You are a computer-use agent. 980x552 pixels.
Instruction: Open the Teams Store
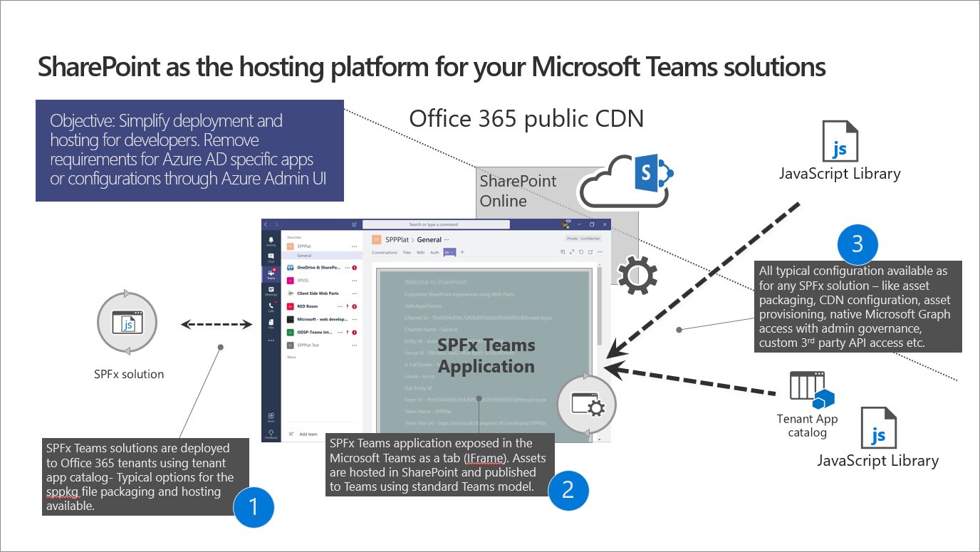point(271,415)
